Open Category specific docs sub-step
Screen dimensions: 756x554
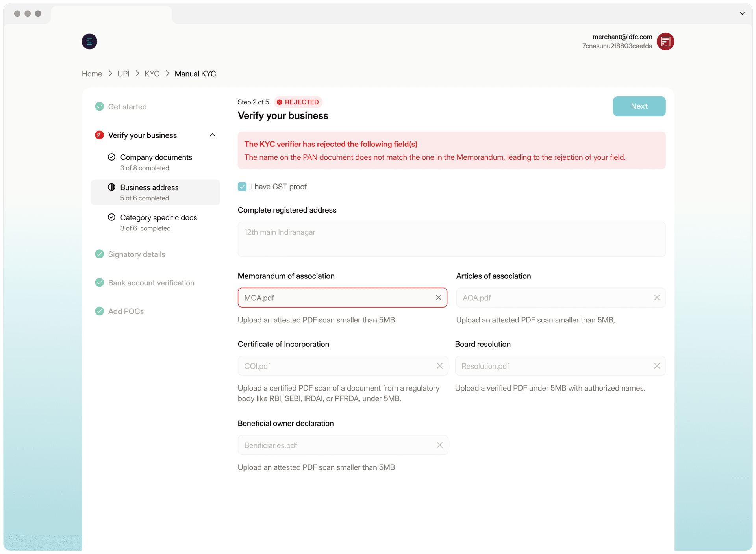[156, 222]
